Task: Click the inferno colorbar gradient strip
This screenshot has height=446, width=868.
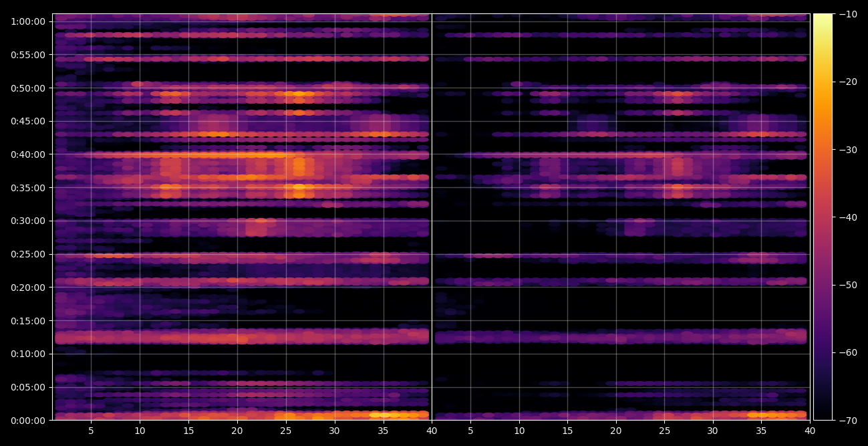Action: point(823,217)
